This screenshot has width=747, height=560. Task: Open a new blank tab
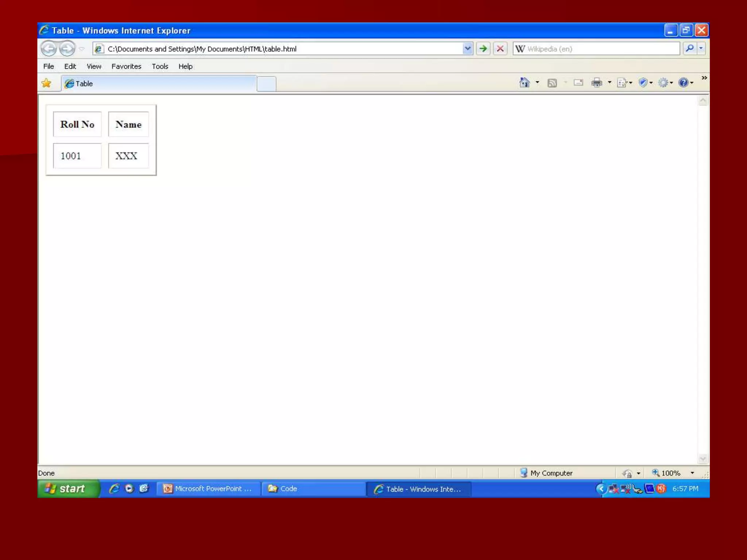pos(267,84)
